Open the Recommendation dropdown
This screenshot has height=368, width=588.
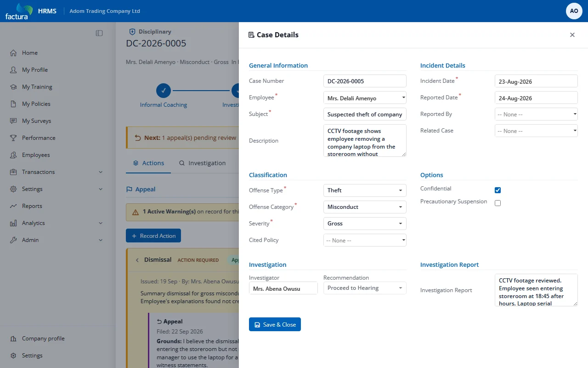coord(365,288)
